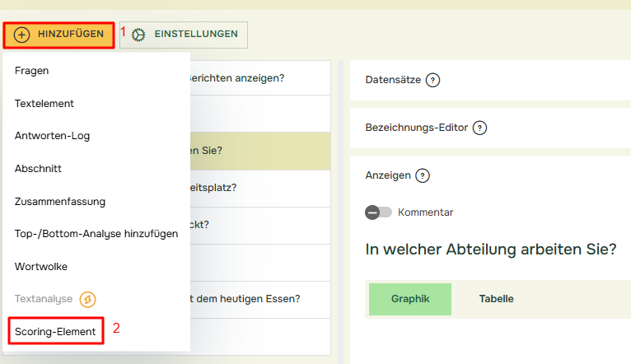Expand the Bezeichnungs-Editor section
631x364 pixels.
[416, 128]
